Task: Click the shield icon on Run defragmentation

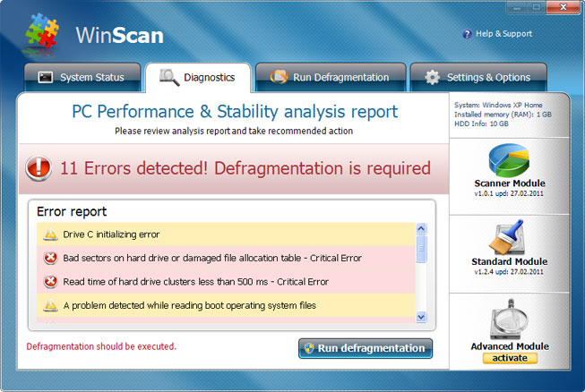Action: (x=309, y=348)
